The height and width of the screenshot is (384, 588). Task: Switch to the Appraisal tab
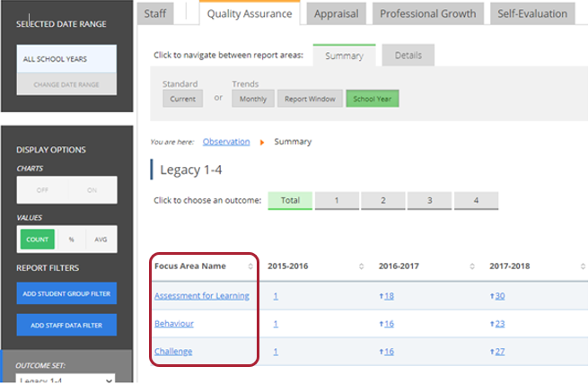[336, 13]
